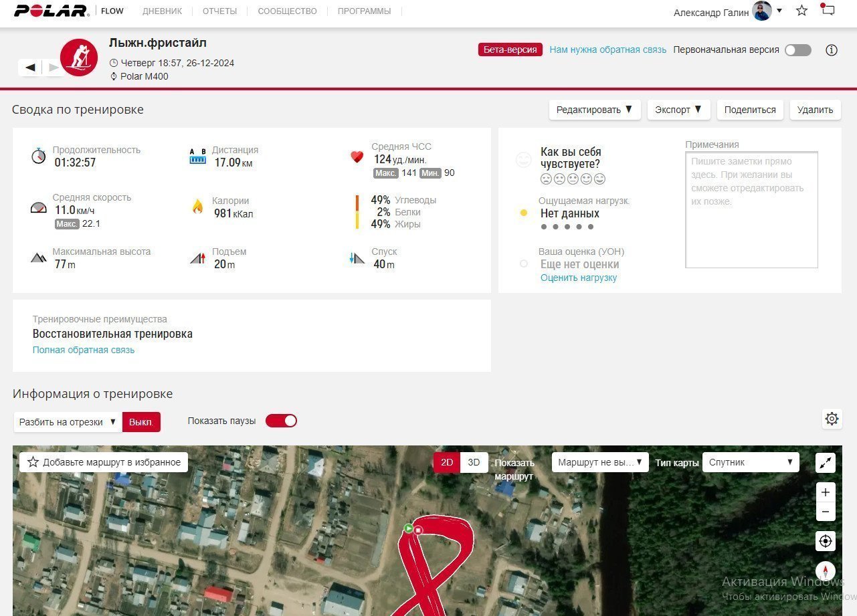Select the fifth perceived load dot
The width and height of the screenshot is (857, 616).
590,227
